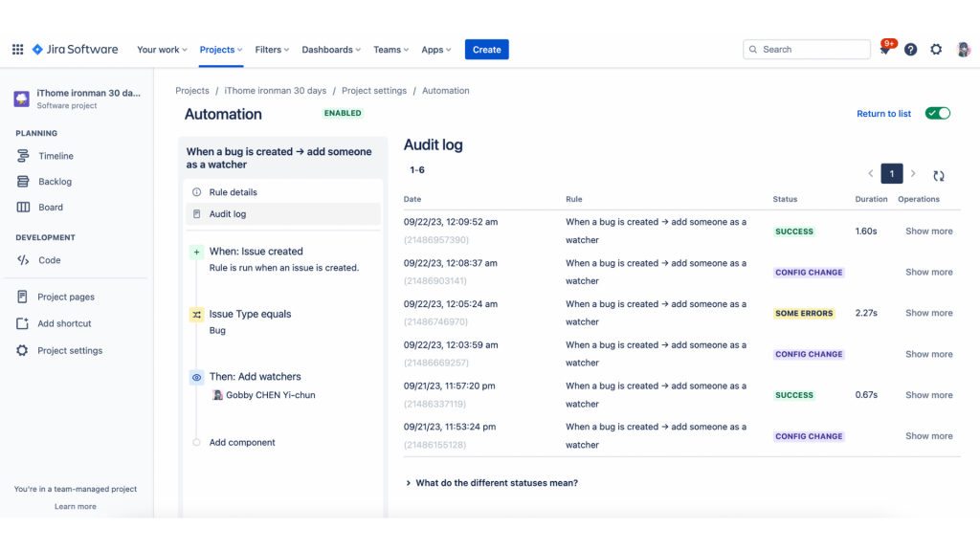Screen dimensions: 980x551
Task: Click the Projects breadcrumb link
Action: pos(191,91)
